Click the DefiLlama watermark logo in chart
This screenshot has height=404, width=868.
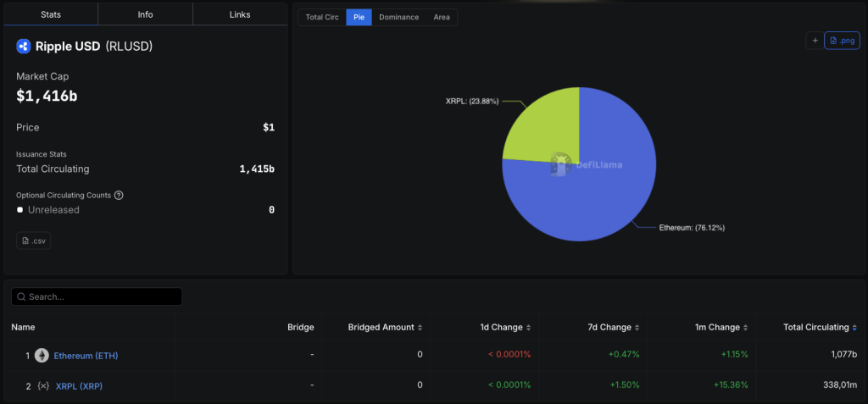tap(559, 164)
